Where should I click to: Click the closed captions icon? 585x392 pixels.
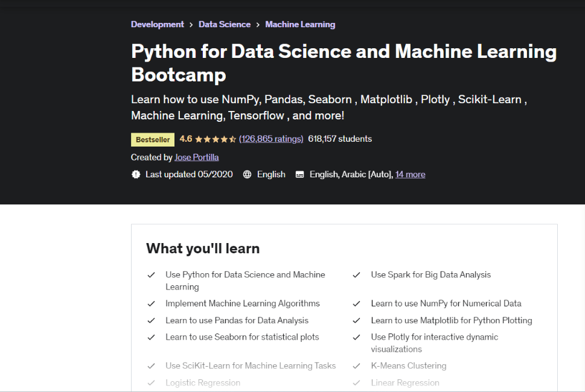[299, 174]
